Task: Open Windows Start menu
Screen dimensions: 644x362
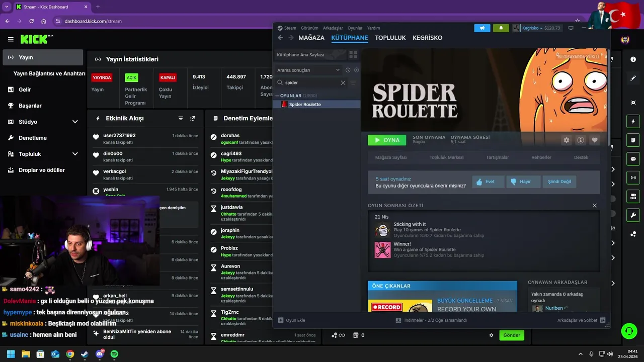Action: (11, 354)
